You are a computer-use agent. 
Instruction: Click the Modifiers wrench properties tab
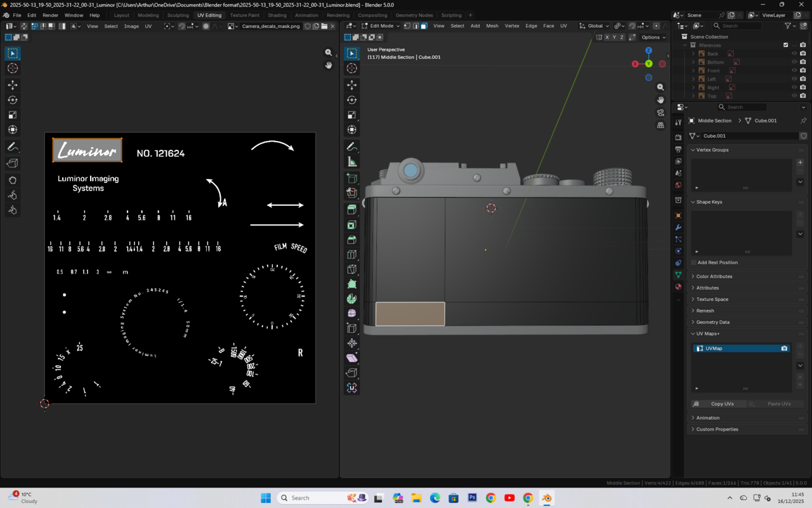coord(678,227)
